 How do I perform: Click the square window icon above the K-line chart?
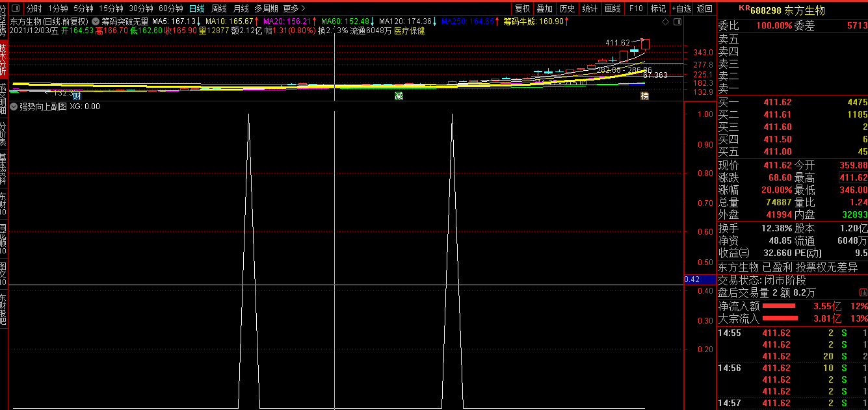click(677, 21)
